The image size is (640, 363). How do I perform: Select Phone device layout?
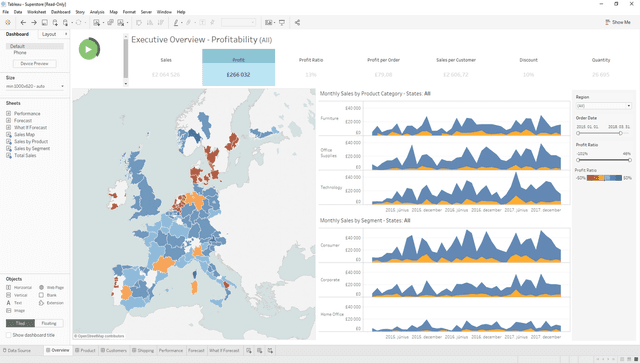point(20,53)
